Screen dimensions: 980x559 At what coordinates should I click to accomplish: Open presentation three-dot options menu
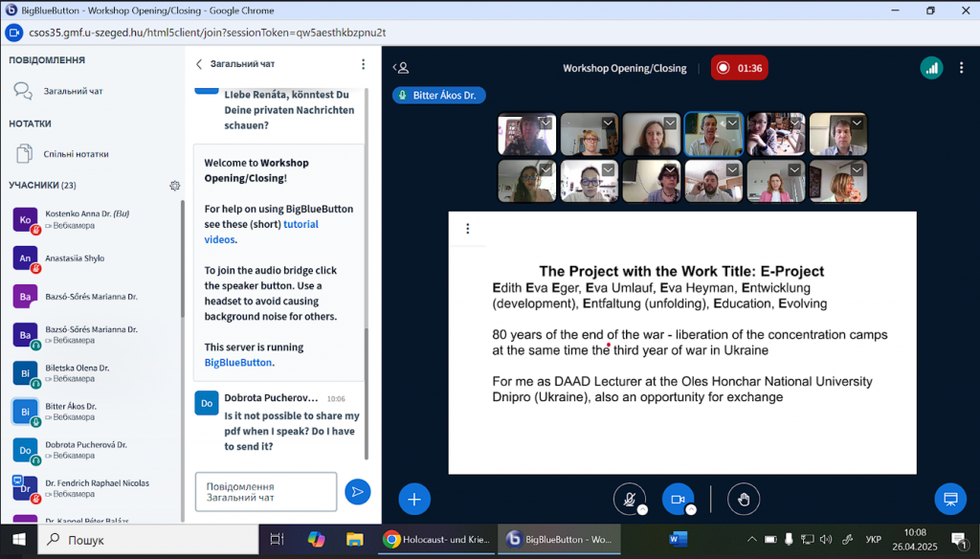[468, 229]
